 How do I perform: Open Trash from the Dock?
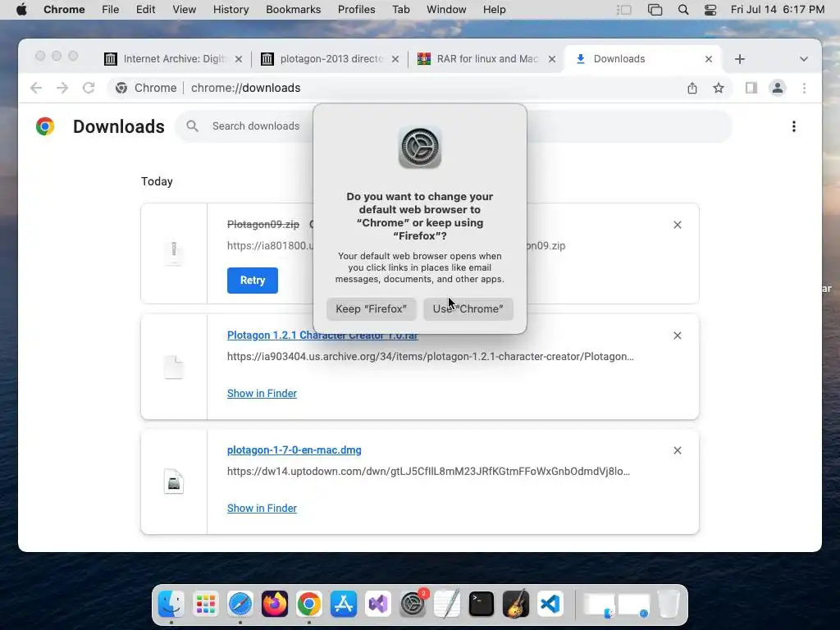click(668, 605)
